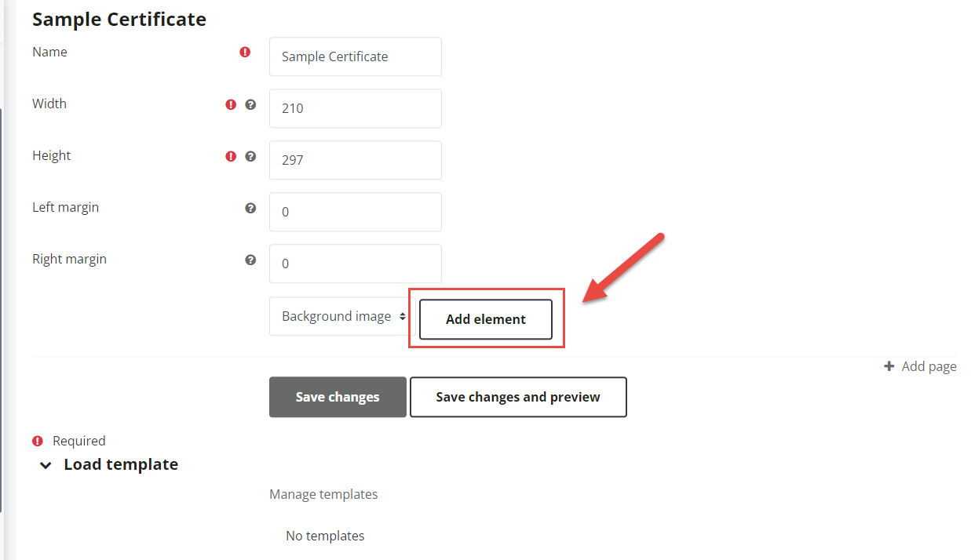Open help for Right margin
Screen dimensions: 971x560
point(250,260)
